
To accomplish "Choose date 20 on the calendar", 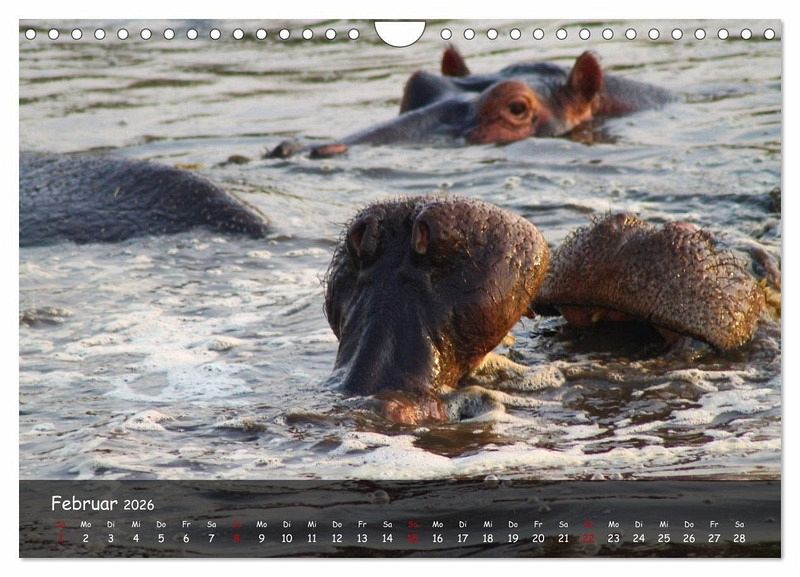I will coord(538,538).
